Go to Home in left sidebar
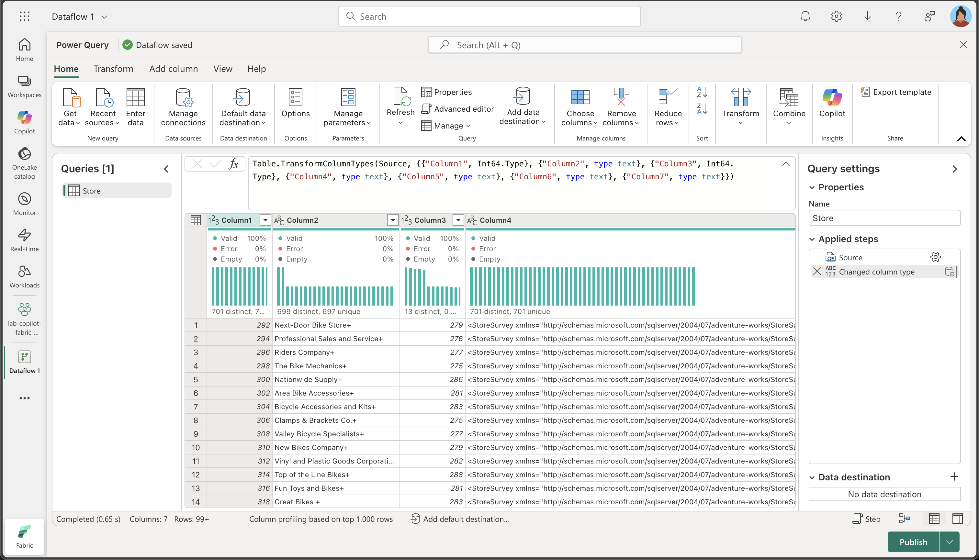 coord(24,50)
